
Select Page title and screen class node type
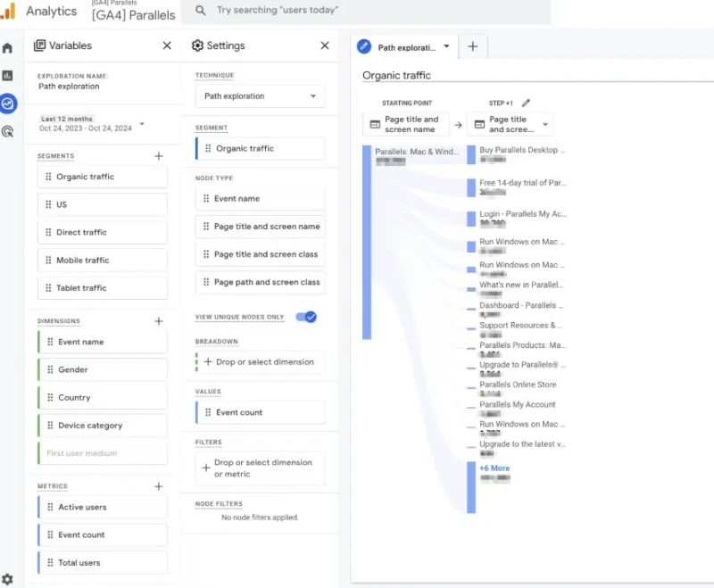(261, 254)
